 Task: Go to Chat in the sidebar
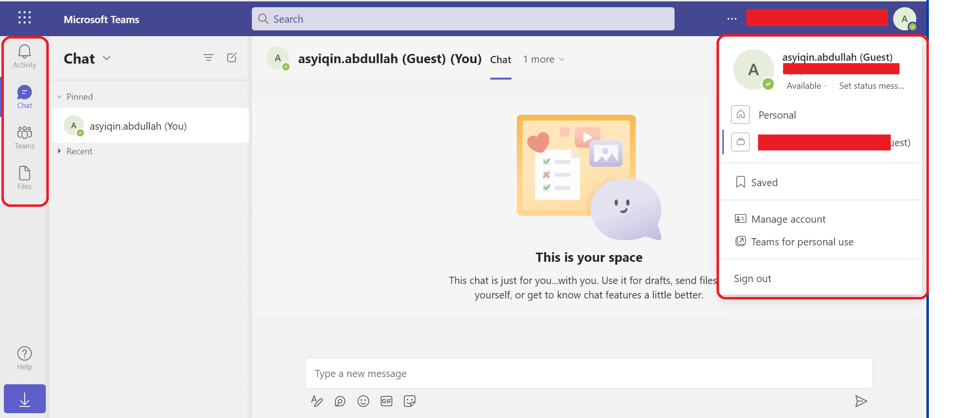pyautogui.click(x=25, y=97)
